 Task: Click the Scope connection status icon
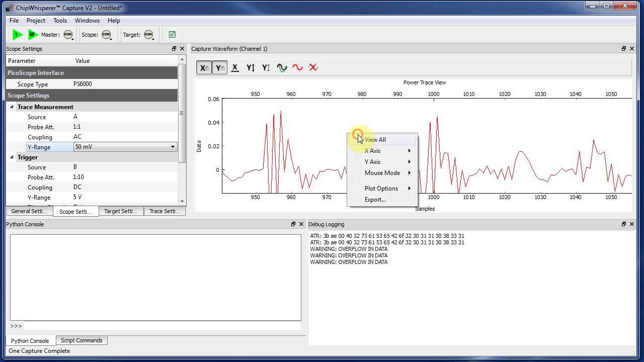click(106, 35)
